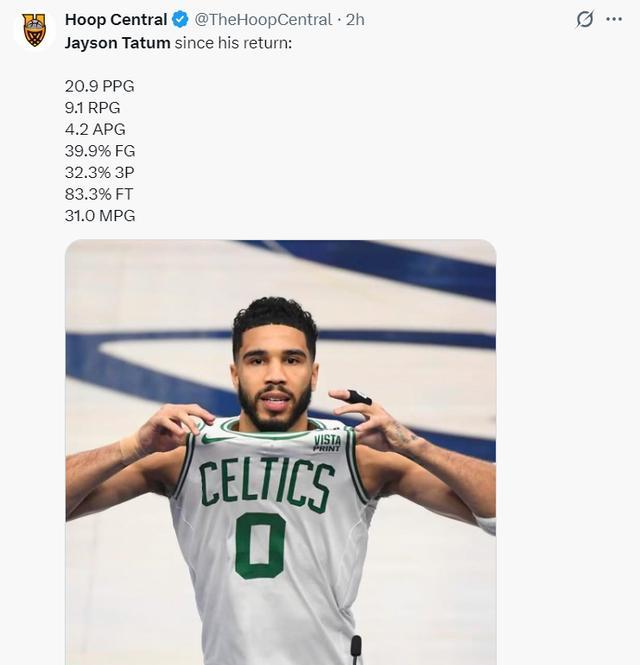Click the Hoop Central profile avatar

pyautogui.click(x=34, y=29)
